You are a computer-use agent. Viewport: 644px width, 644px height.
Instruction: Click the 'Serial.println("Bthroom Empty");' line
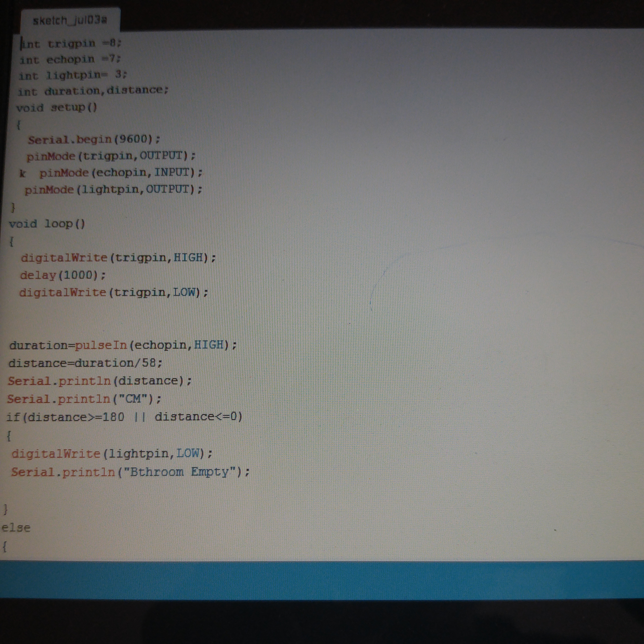(130, 472)
